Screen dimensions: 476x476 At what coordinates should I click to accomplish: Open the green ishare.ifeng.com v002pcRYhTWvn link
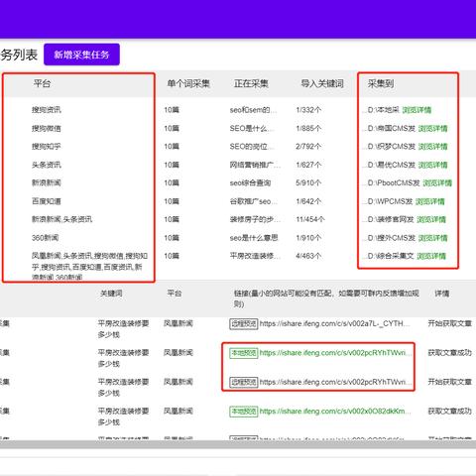click(335, 353)
